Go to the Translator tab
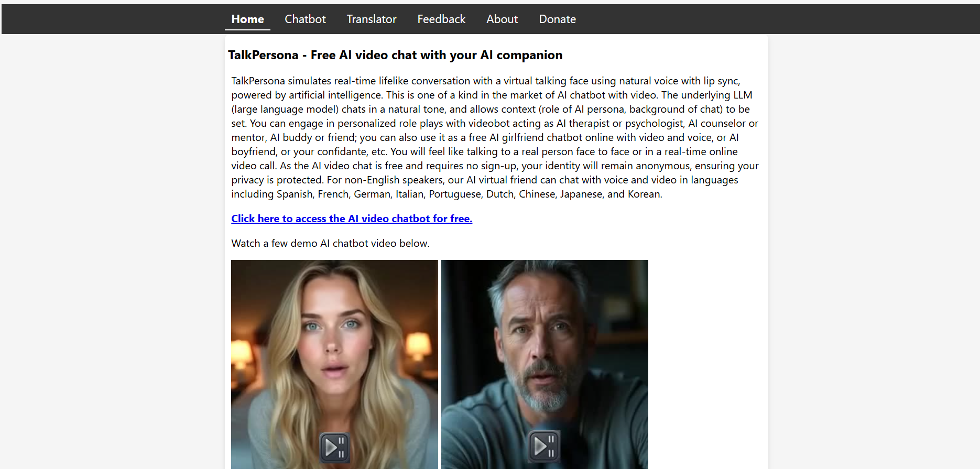This screenshot has width=980, height=469. pos(372,19)
